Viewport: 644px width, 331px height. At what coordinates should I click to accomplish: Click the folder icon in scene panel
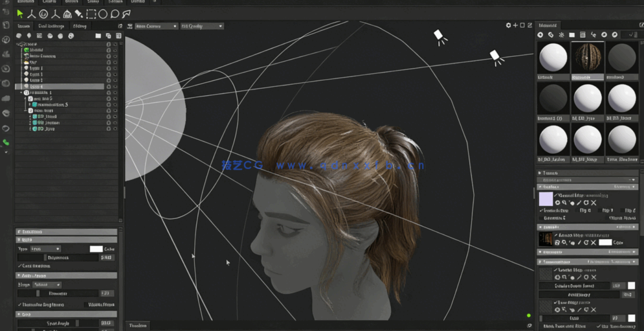(x=98, y=36)
